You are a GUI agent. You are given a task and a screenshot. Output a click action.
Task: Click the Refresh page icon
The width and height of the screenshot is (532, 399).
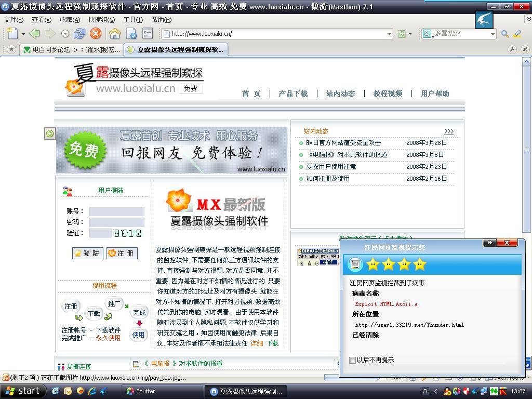[x=79, y=34]
